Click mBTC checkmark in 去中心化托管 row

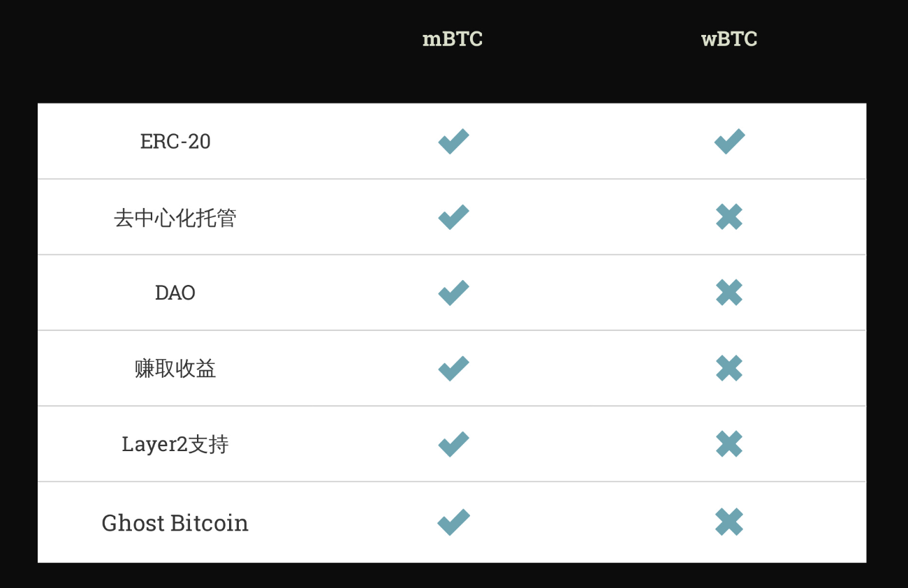453,217
